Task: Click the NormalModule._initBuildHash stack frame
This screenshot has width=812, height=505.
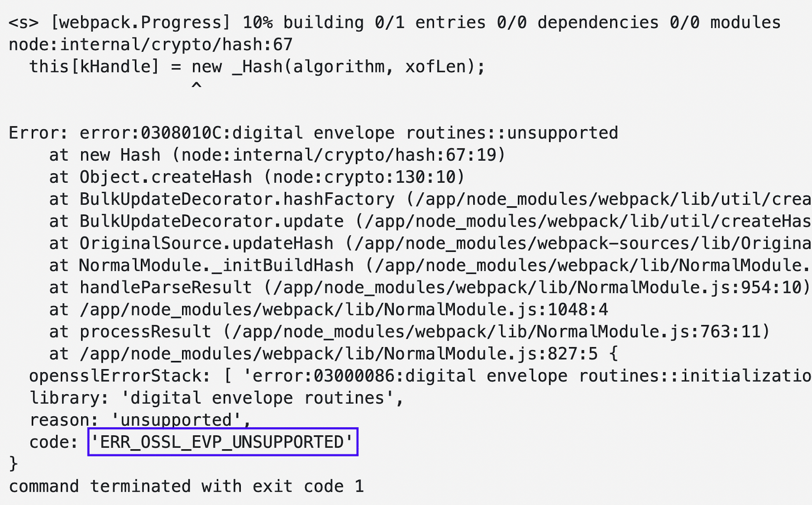Action: point(429,265)
